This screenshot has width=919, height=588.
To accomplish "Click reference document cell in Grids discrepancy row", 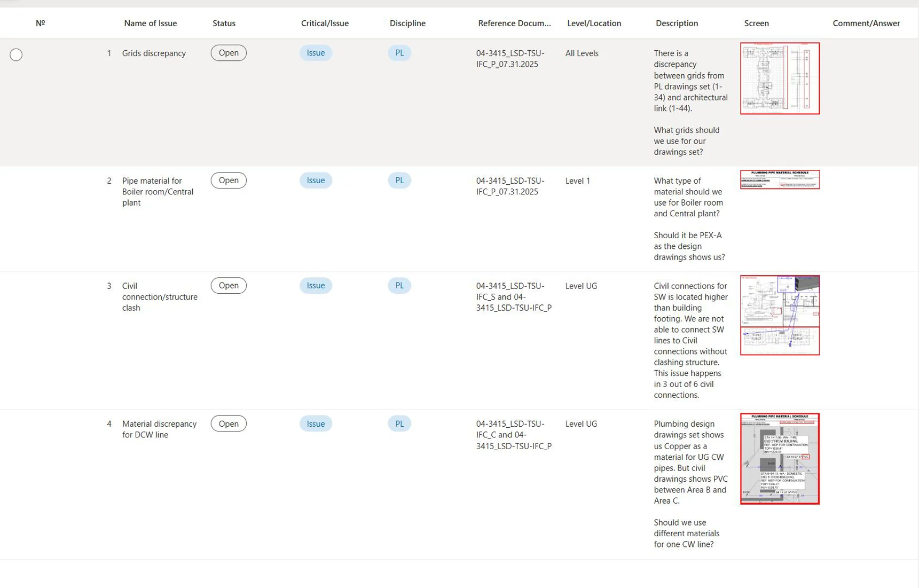I will click(x=510, y=59).
